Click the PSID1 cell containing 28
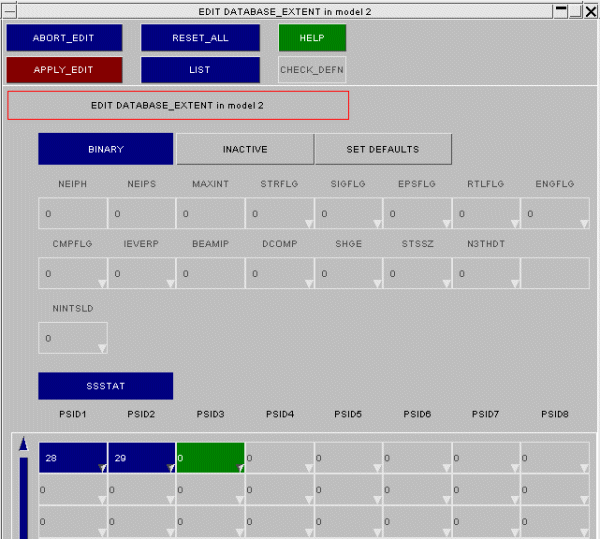 coord(73,458)
